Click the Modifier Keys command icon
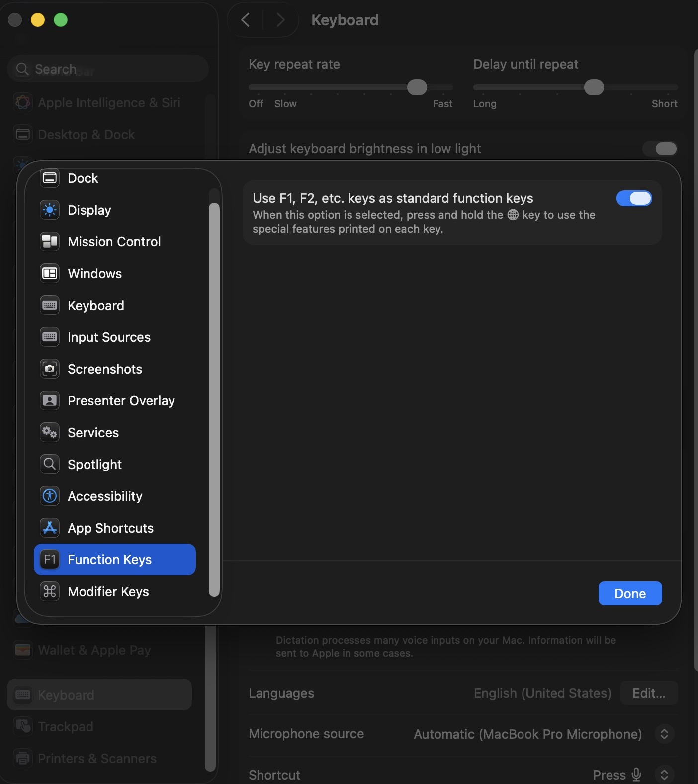698x784 pixels. click(50, 592)
